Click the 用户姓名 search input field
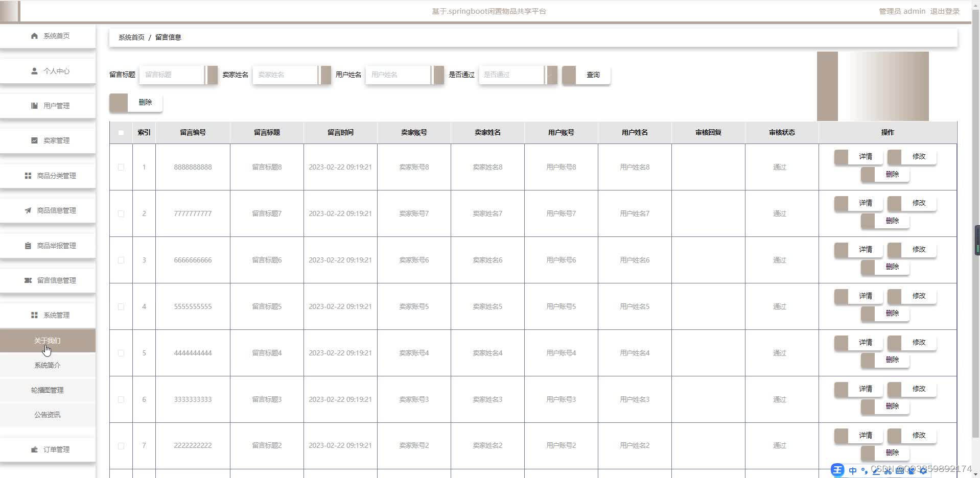 point(405,75)
